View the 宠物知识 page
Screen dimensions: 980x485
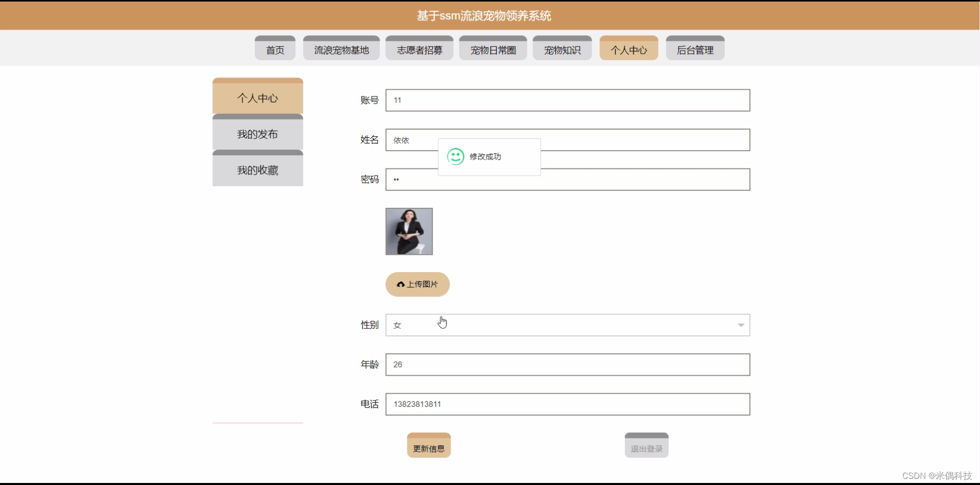pos(561,48)
